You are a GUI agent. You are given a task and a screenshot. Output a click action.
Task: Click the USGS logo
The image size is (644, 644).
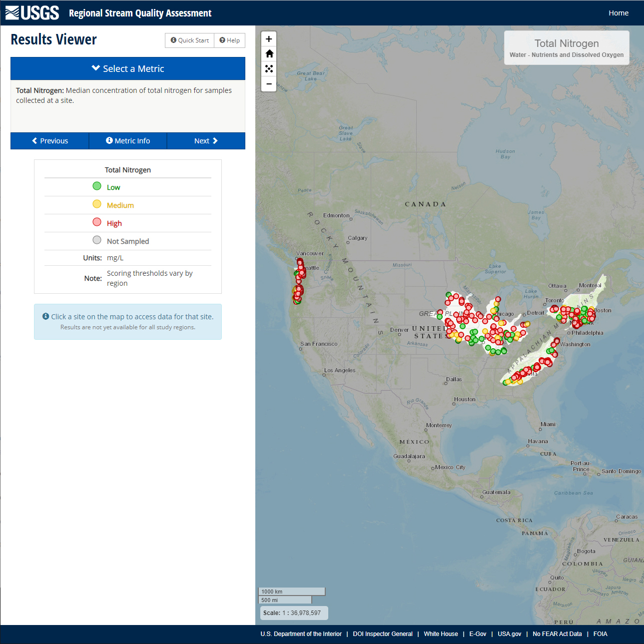pyautogui.click(x=32, y=13)
